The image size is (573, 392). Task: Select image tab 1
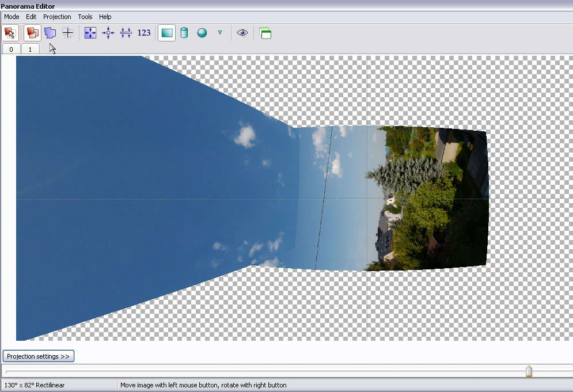point(31,50)
